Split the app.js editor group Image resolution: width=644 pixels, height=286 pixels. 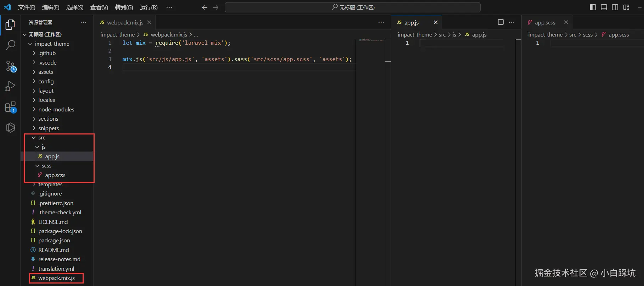[500, 22]
